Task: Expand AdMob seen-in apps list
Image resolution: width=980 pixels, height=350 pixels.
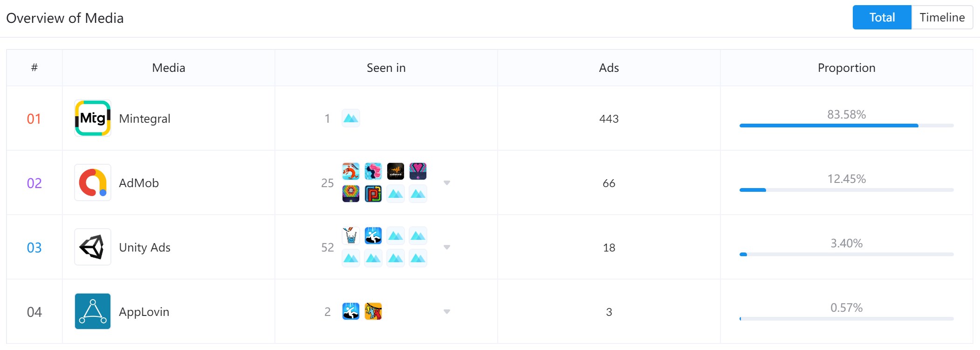Action: click(447, 183)
